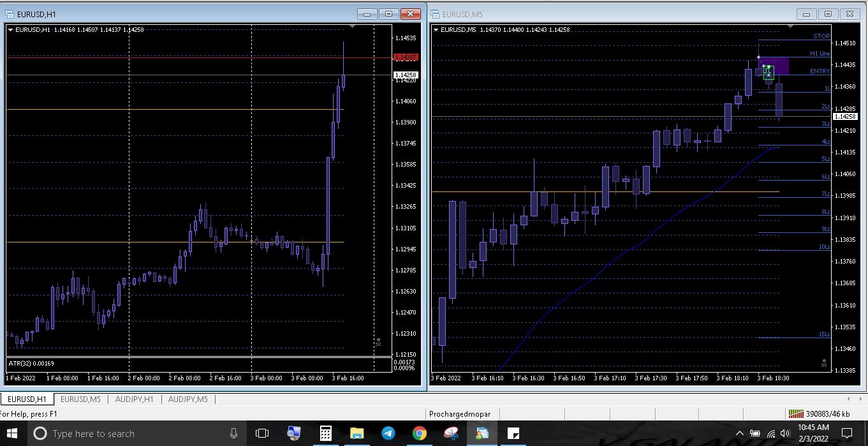Click the 390883/46 kb status text
This screenshot has height=446, width=868.
pyautogui.click(x=828, y=414)
